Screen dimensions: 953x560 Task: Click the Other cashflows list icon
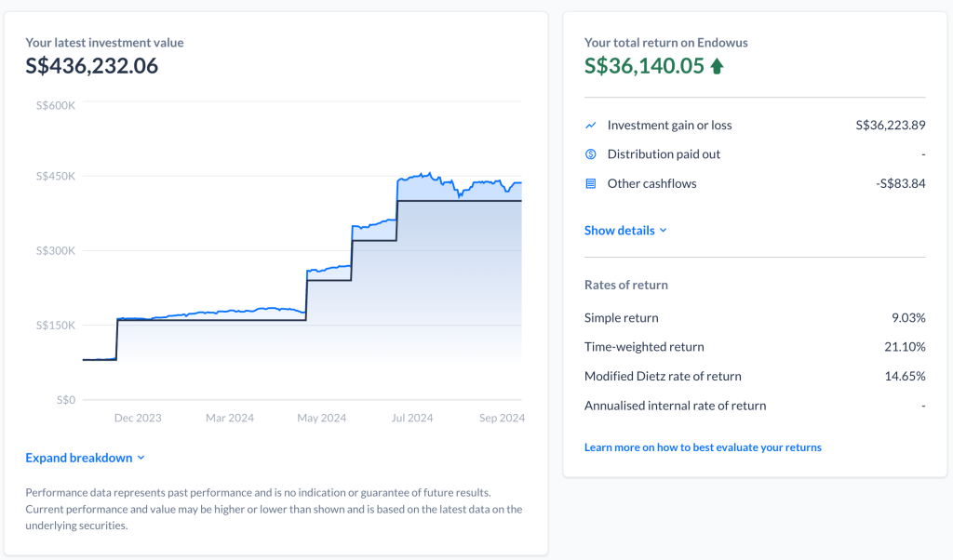pyautogui.click(x=590, y=184)
